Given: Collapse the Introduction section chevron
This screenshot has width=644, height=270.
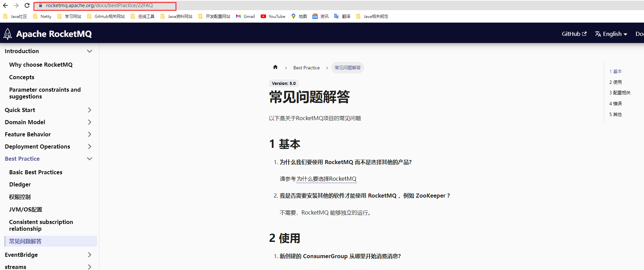Looking at the screenshot, I should coord(90,51).
